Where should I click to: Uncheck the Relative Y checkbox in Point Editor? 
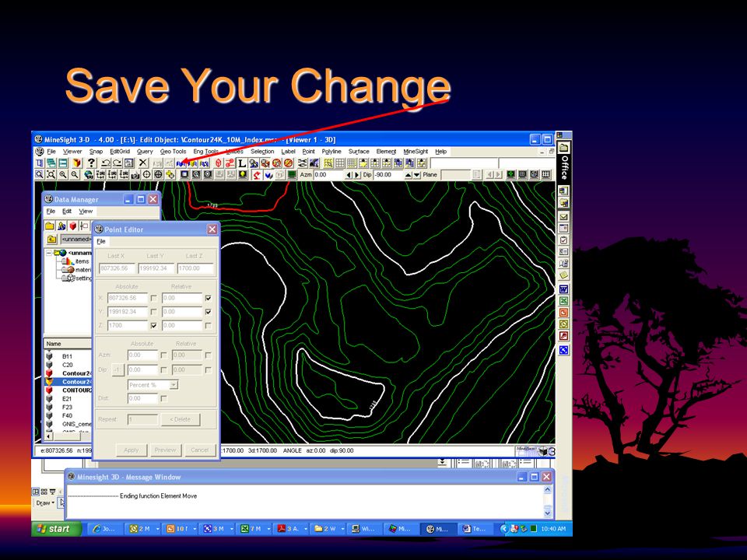click(x=208, y=312)
